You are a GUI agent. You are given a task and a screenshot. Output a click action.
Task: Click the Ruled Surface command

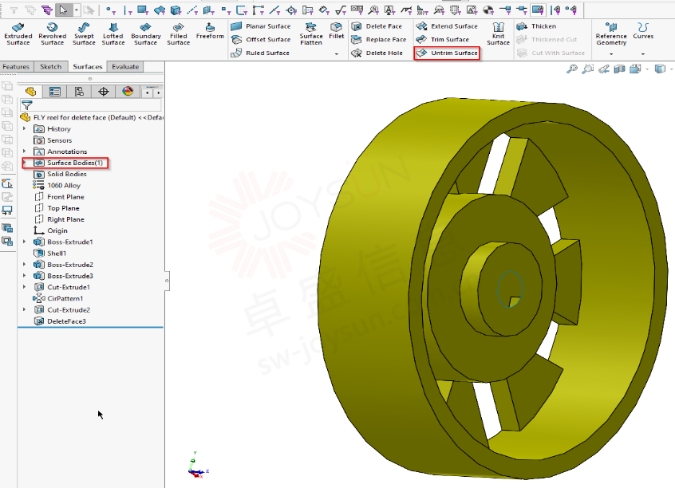(260, 53)
